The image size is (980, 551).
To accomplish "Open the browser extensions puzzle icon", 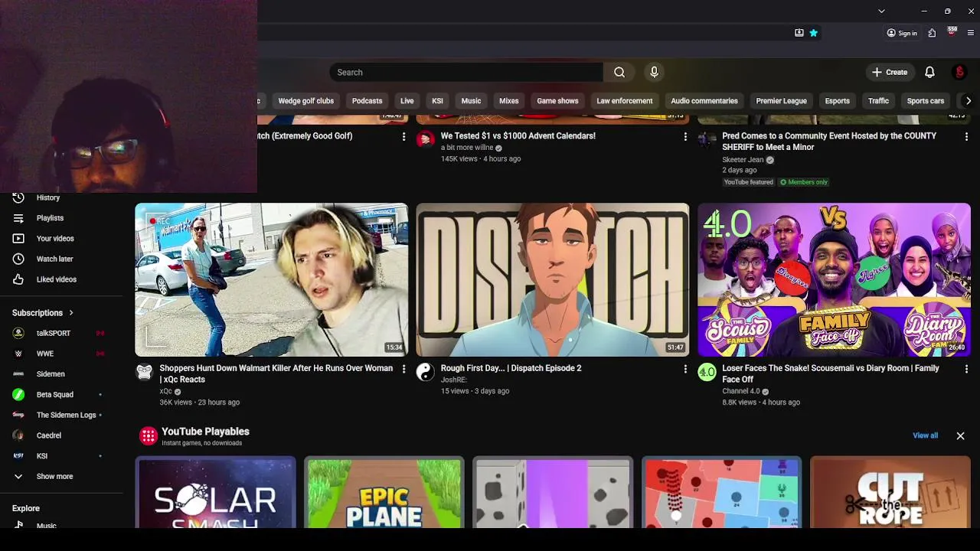I will click(932, 33).
